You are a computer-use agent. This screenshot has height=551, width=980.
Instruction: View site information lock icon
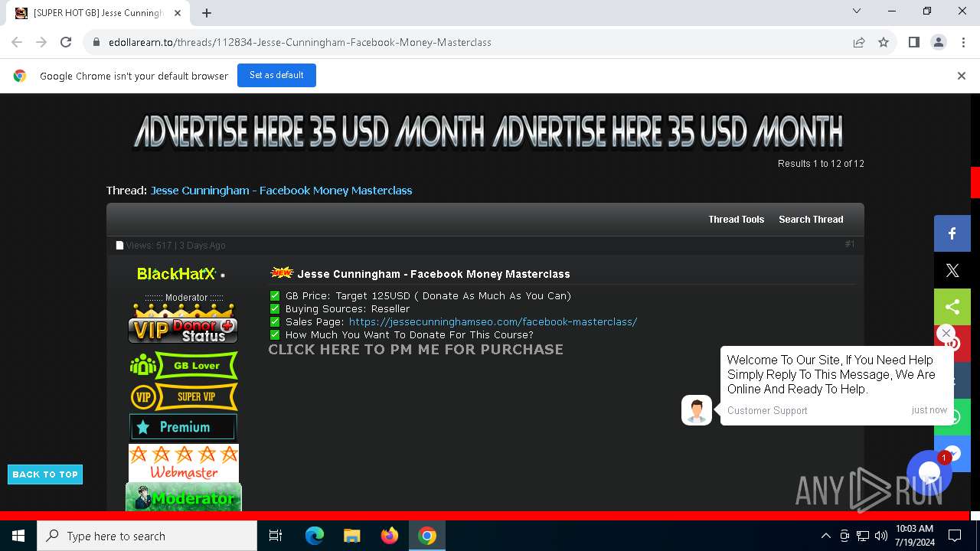pos(96,42)
